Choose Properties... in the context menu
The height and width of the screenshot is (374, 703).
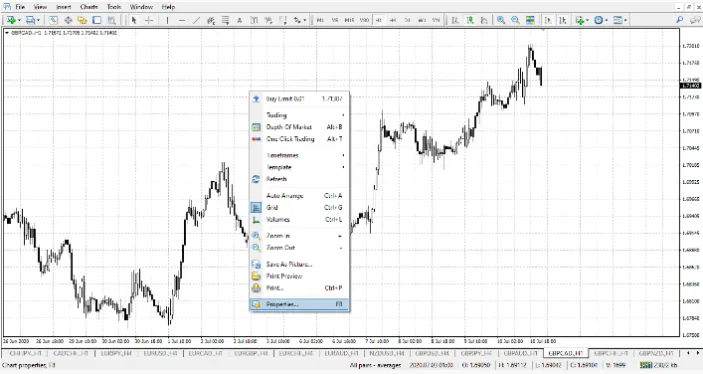pyautogui.click(x=299, y=304)
